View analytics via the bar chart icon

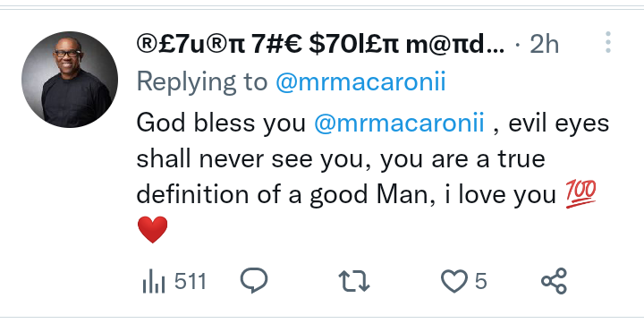(x=154, y=282)
